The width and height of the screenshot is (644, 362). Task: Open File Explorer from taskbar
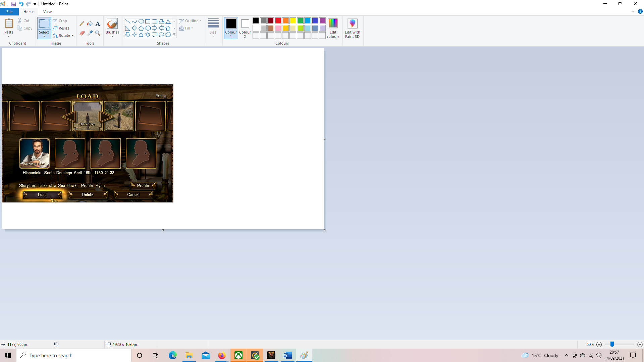click(189, 355)
